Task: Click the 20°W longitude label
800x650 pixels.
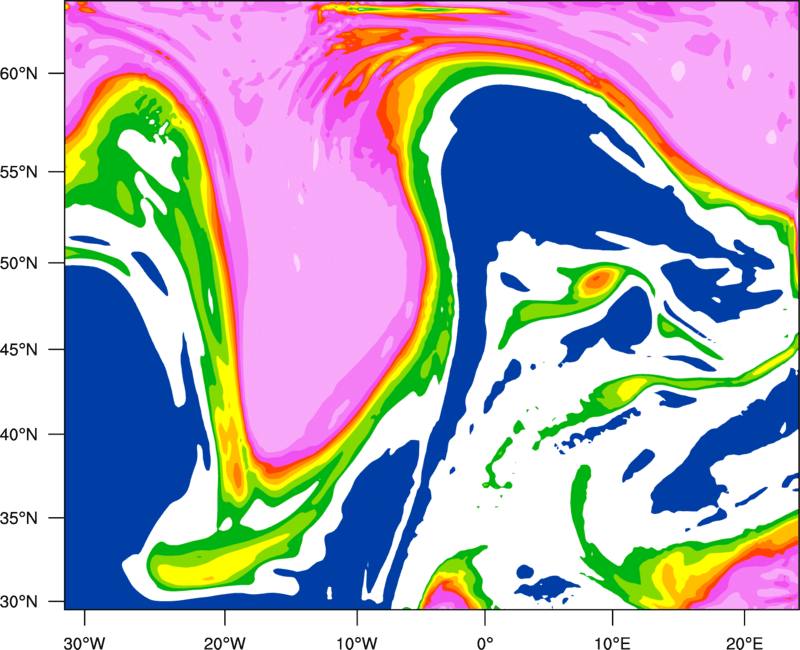Action: (x=225, y=643)
